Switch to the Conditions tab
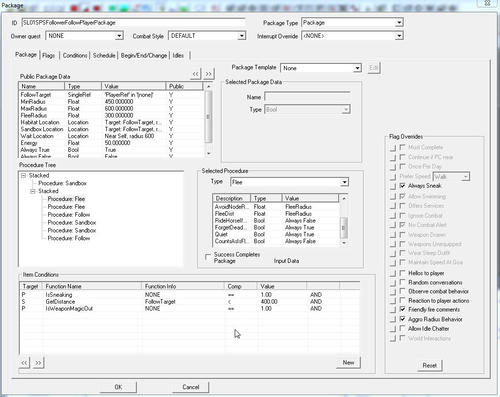The width and height of the screenshot is (500, 397). coord(75,55)
